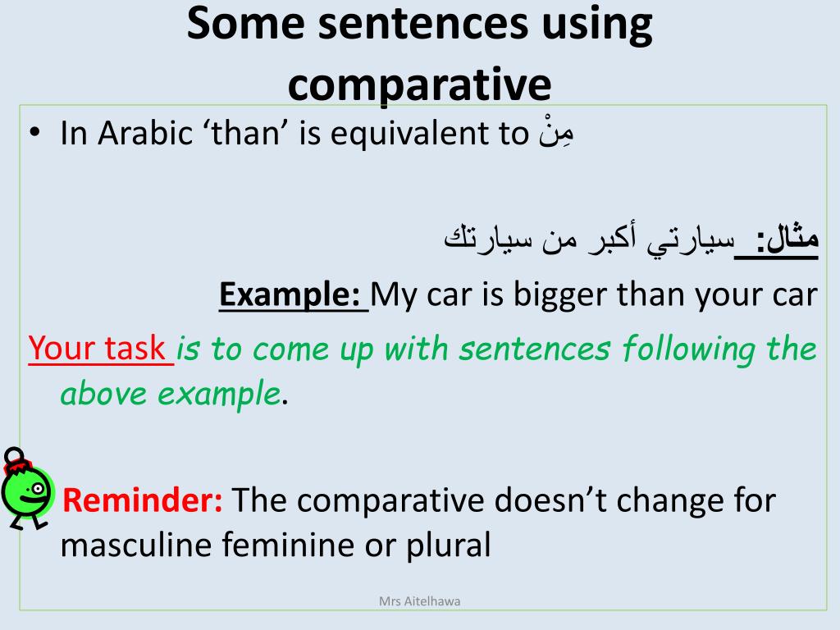
Task: Click the underlined 'Example:' label
Action: click(x=294, y=294)
